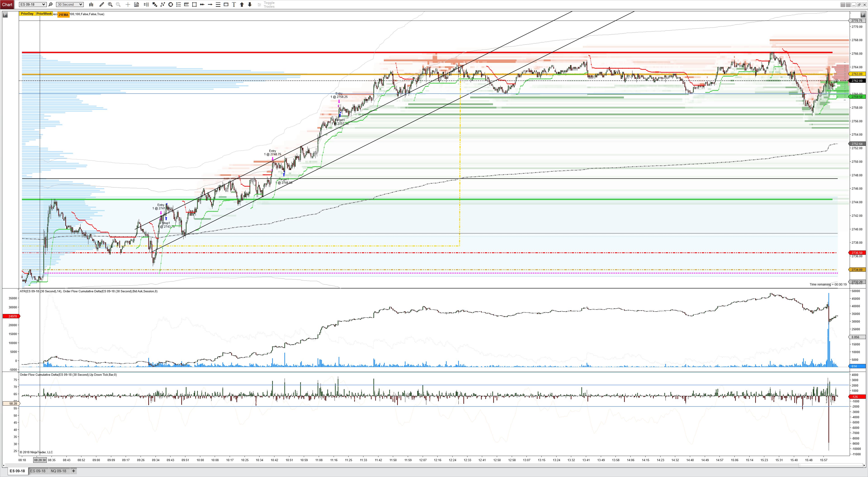
Task: Click the Entry 1 @ 2758.25 trade label
Action: [339, 95]
